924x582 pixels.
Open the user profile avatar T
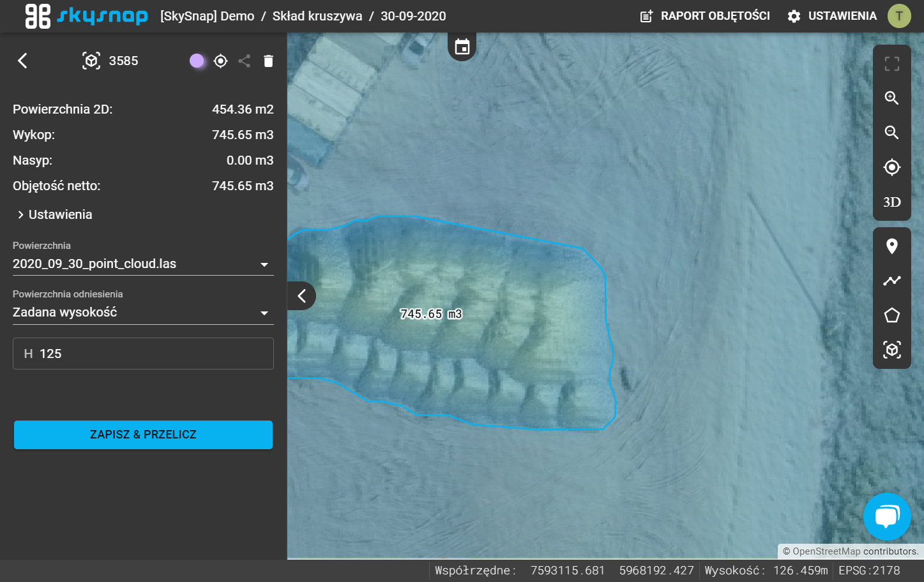(x=899, y=16)
